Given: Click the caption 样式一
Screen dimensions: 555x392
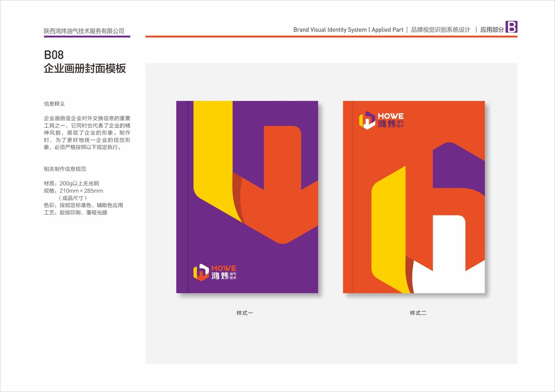Looking at the screenshot, I should (x=245, y=313).
